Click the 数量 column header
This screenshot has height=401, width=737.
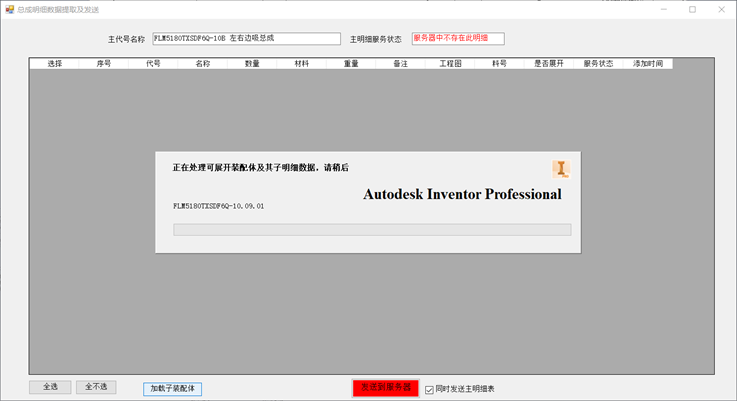click(252, 64)
